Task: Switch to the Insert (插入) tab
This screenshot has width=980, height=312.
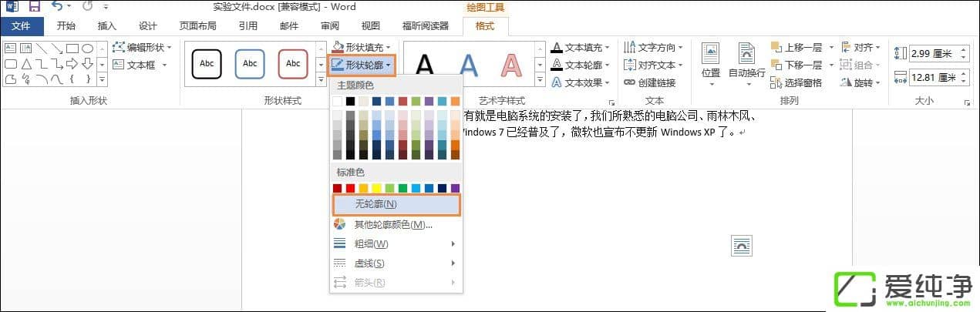Action: click(107, 25)
